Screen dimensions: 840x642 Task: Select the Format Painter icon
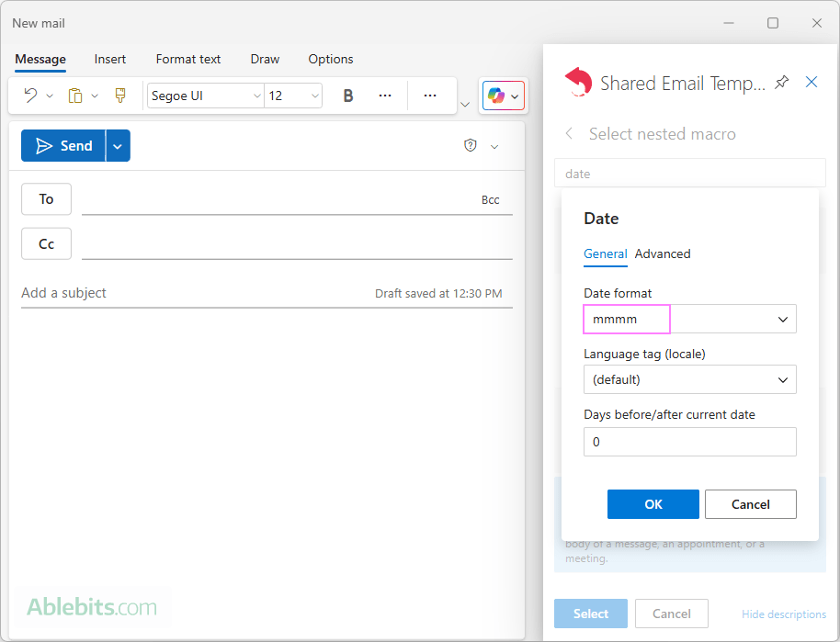click(120, 96)
